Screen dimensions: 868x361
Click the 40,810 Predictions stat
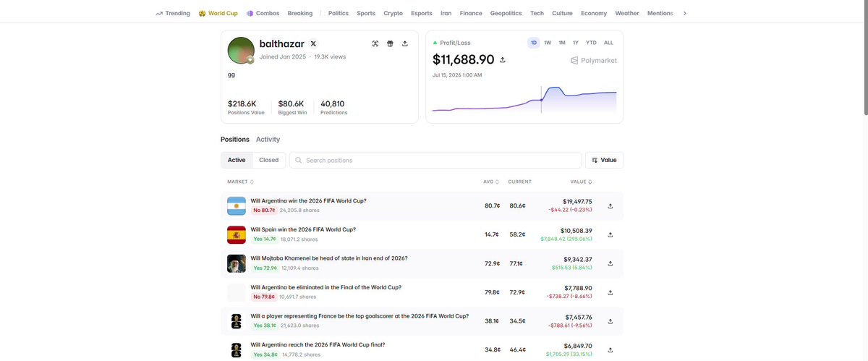(x=333, y=107)
